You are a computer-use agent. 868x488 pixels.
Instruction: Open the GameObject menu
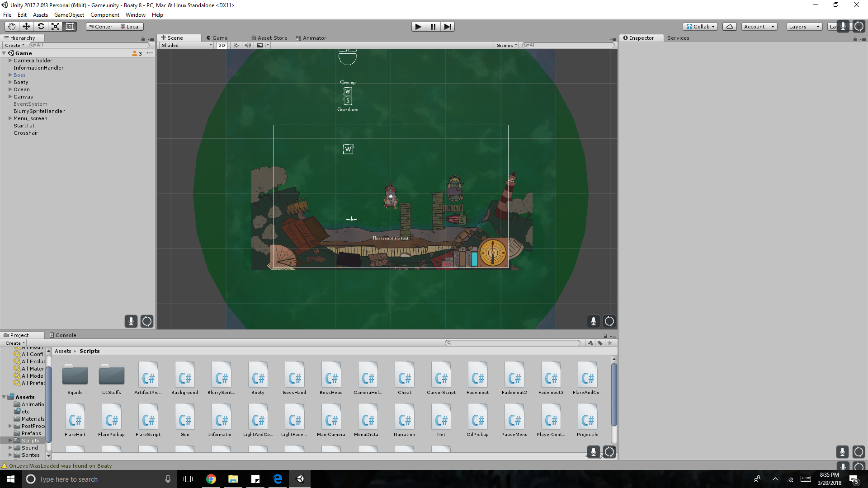(x=69, y=15)
